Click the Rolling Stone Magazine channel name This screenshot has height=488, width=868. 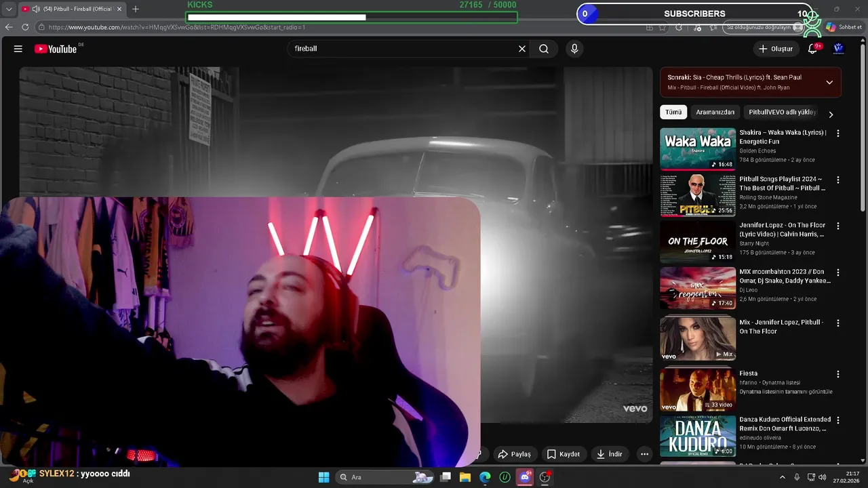768,197
